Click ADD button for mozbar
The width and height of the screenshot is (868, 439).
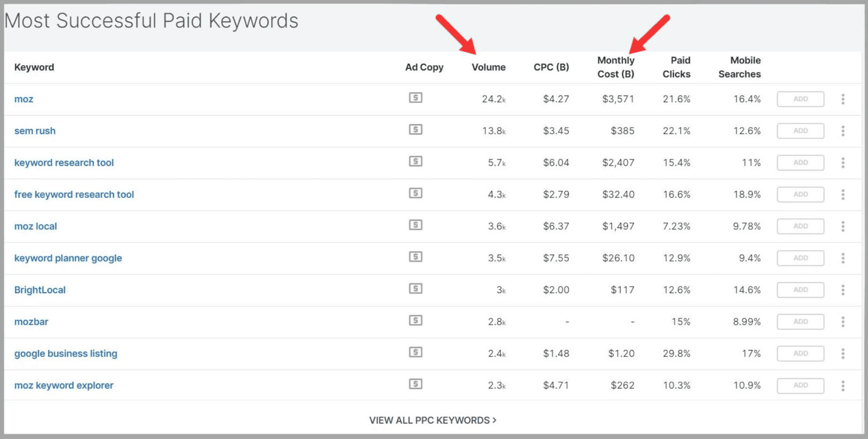[801, 322]
